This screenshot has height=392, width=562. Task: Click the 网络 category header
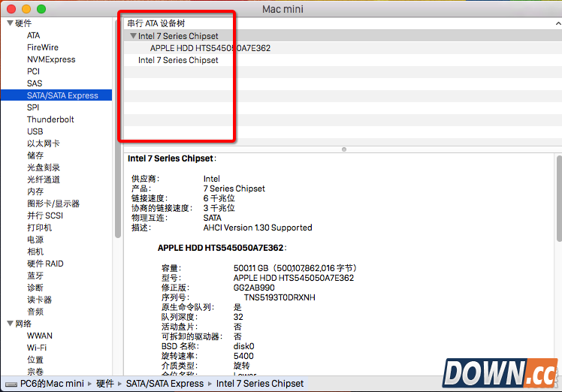tap(23, 324)
